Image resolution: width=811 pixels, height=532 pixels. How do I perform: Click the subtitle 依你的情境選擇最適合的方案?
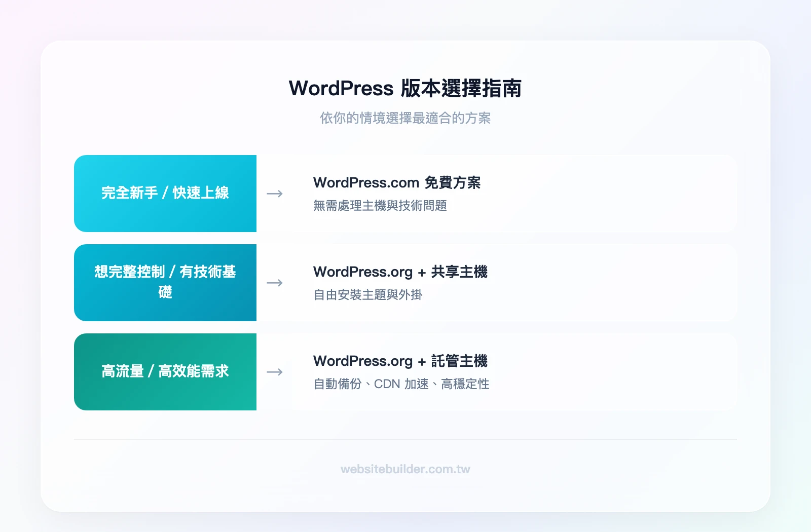click(405, 119)
